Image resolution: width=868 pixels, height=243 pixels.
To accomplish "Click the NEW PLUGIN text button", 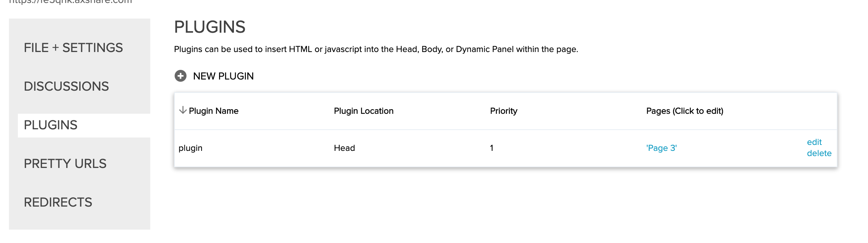I will coord(223,76).
